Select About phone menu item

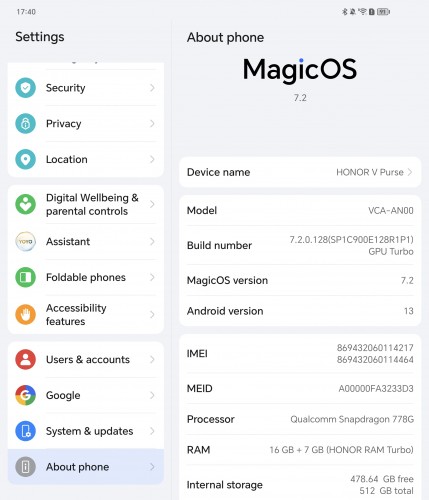pyautogui.click(x=86, y=467)
